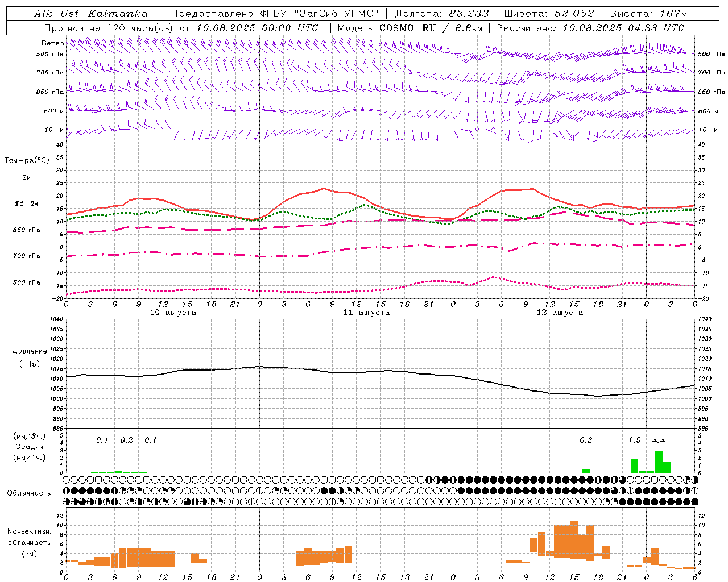Click the 12 августа date label
This screenshot has height=582, width=728.
click(560, 313)
